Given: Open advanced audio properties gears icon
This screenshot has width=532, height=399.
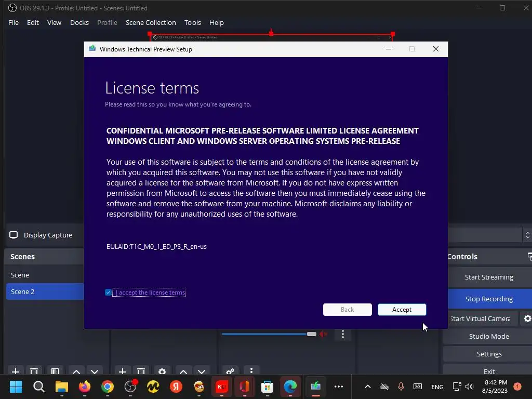Looking at the screenshot, I should click(x=230, y=371).
